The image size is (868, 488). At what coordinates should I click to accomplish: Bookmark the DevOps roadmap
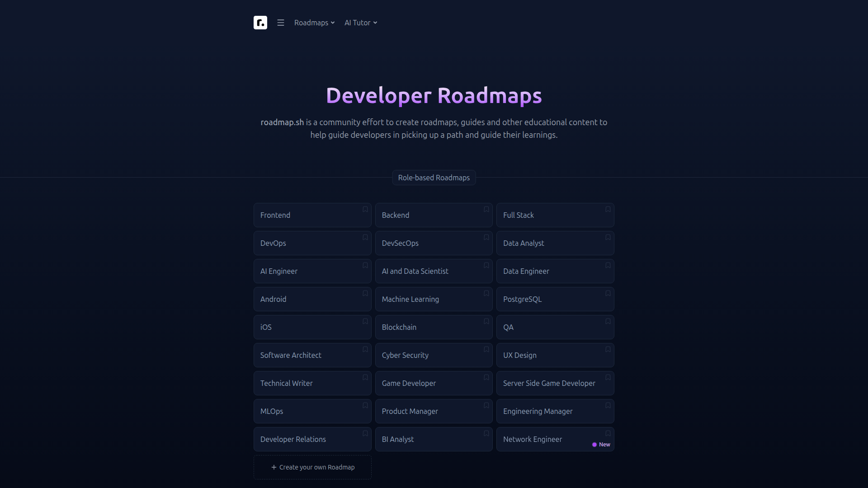pyautogui.click(x=365, y=237)
